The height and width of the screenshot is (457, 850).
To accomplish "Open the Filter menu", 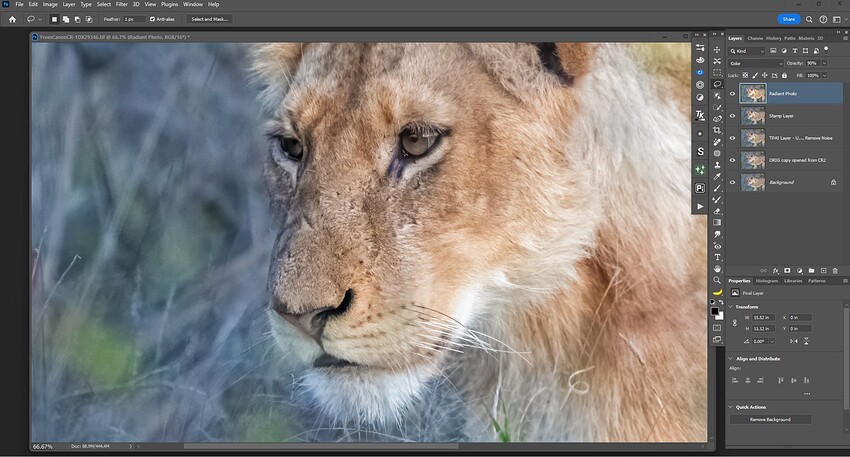I will [121, 4].
